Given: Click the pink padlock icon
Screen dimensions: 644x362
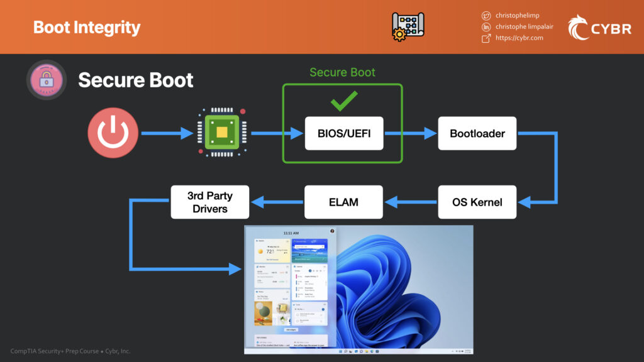Looking at the screenshot, I should [x=47, y=80].
